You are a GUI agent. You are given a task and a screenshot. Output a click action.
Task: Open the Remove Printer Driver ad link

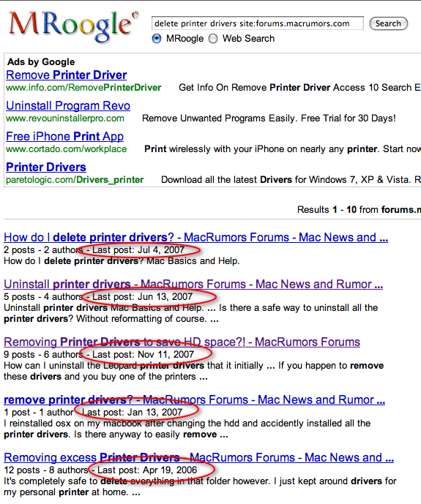pyautogui.click(x=66, y=75)
